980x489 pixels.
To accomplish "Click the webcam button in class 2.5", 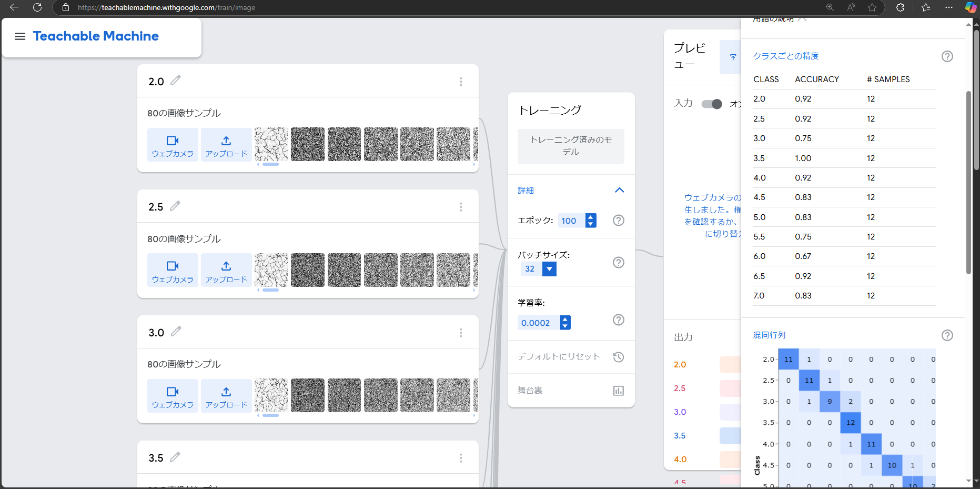I will [x=173, y=270].
